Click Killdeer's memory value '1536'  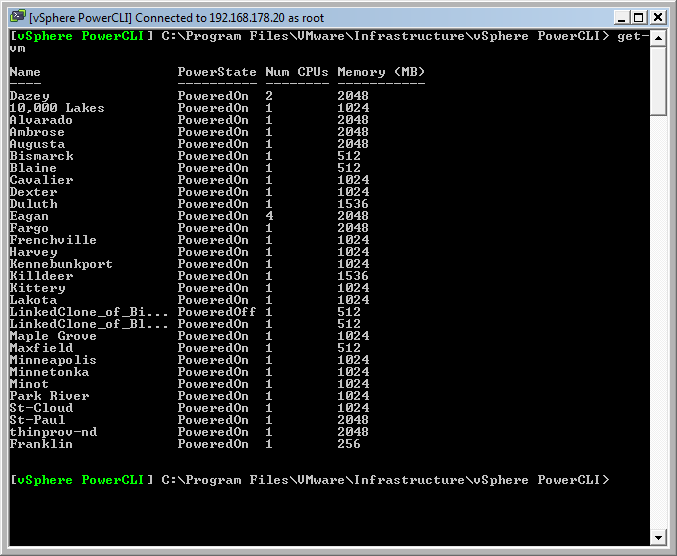coord(353,276)
